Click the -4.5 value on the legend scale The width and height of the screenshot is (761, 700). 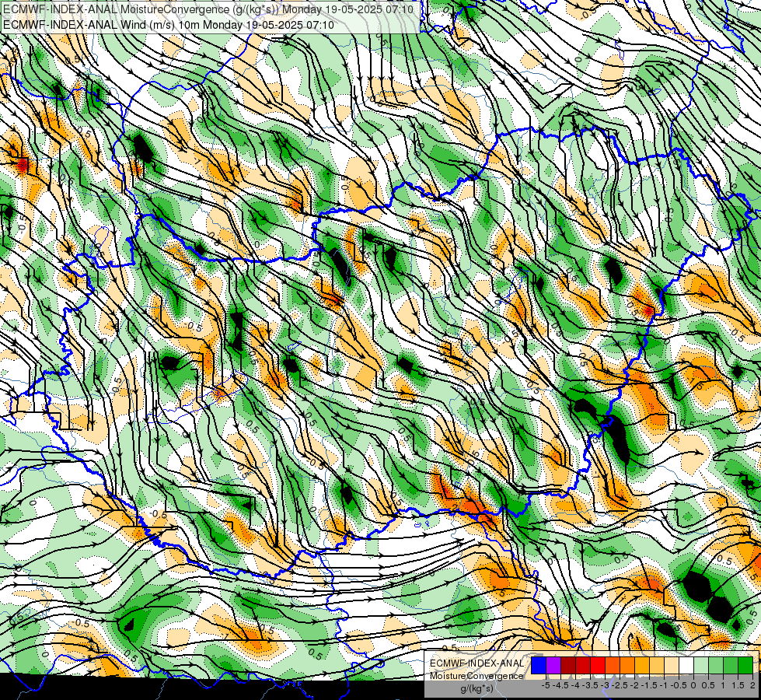(x=560, y=685)
